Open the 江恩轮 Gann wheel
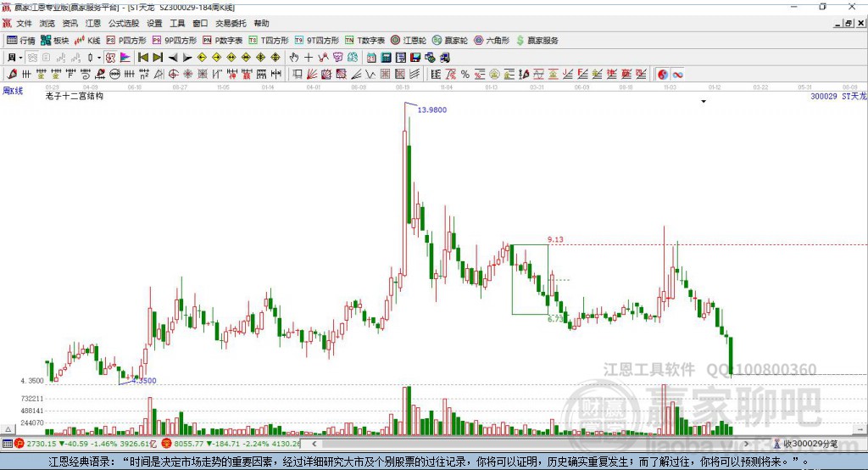Image resolution: width=868 pixels, height=470 pixels. (x=409, y=41)
